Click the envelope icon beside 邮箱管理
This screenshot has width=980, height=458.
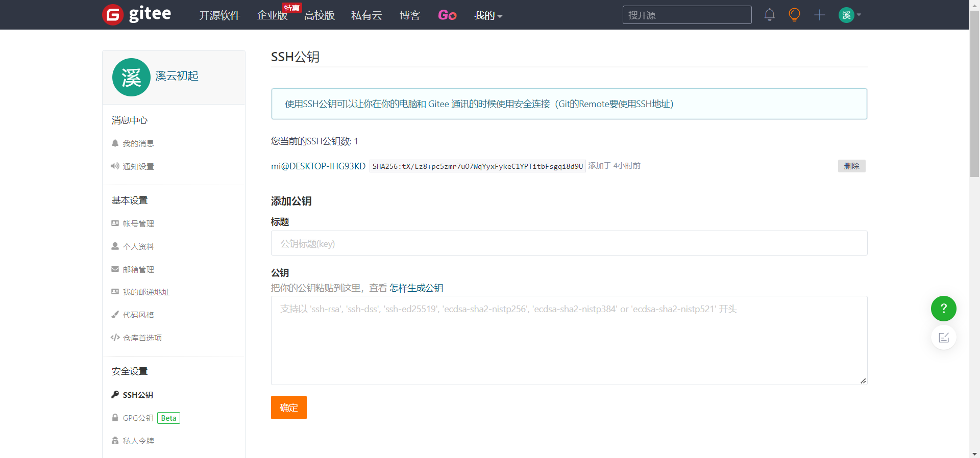pos(115,269)
